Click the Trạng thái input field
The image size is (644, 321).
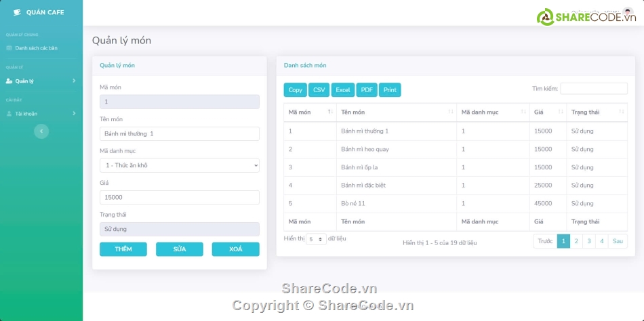[180, 229]
